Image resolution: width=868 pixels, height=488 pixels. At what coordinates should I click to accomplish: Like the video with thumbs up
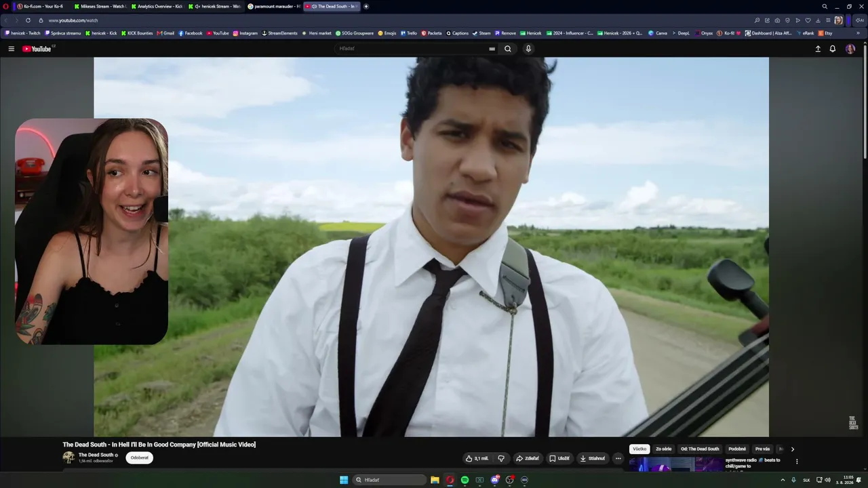coord(477,458)
